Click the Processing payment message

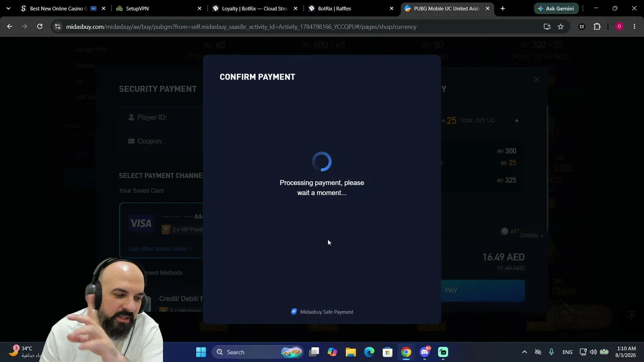coord(322,188)
